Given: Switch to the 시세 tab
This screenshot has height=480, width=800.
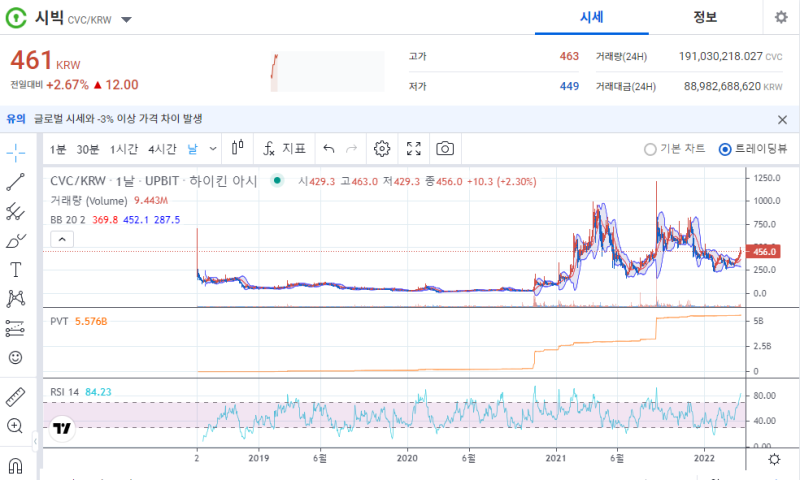Looking at the screenshot, I should [x=592, y=17].
